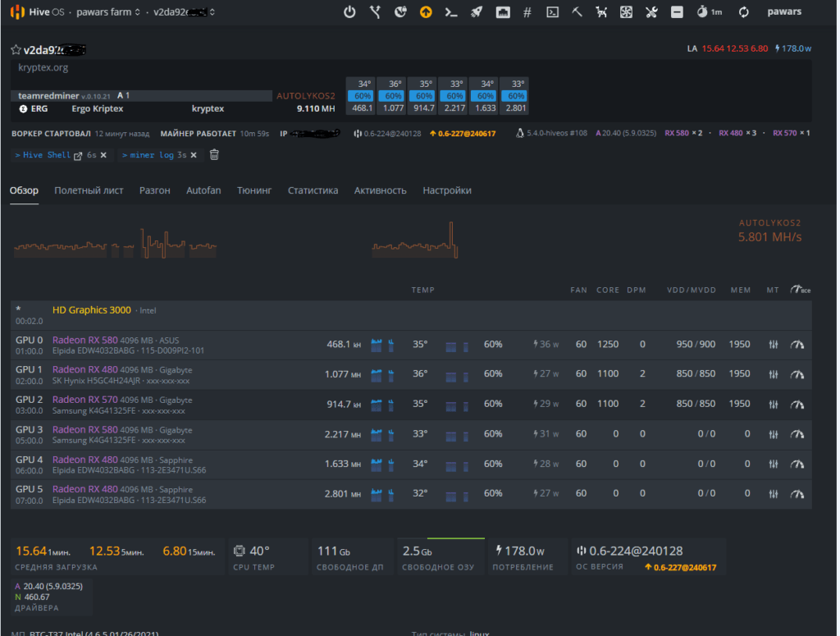The width and height of the screenshot is (840, 636).
Task: Expand the pawars farm dropdown
Action: [108, 12]
